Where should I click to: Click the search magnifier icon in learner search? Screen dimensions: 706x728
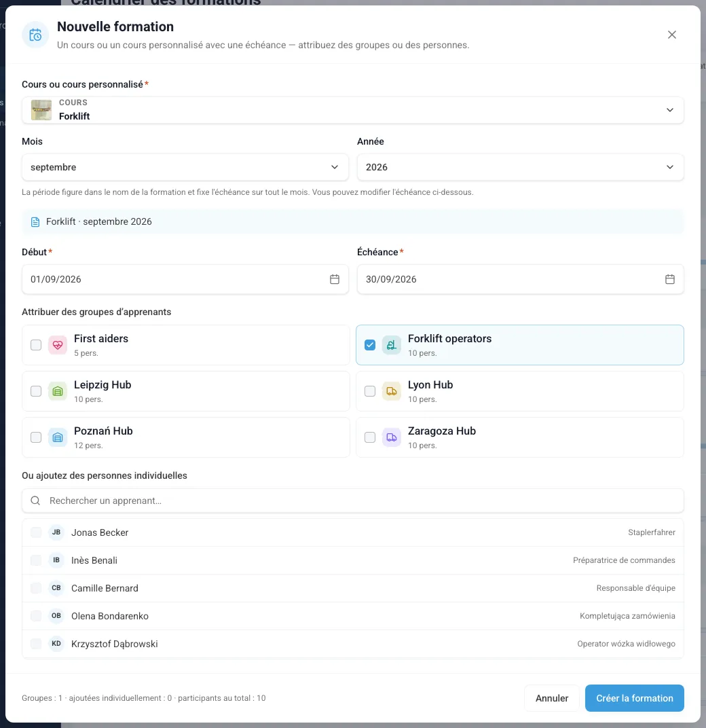[x=35, y=500]
